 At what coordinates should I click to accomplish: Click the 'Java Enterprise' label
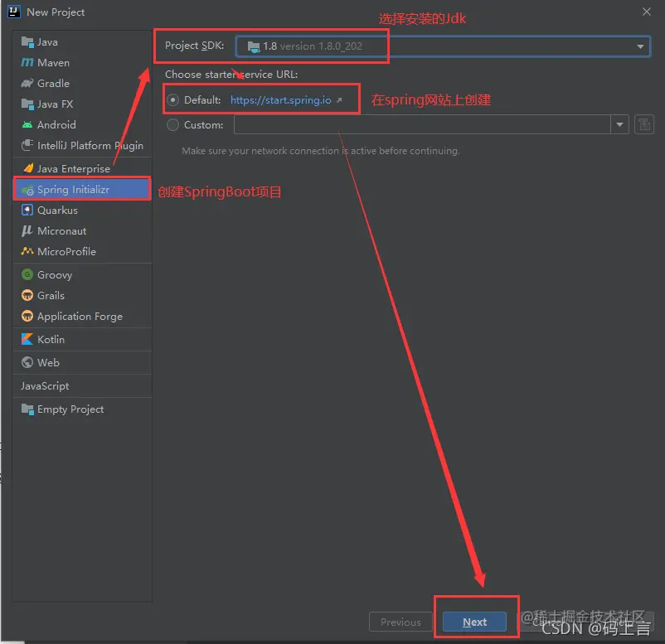coord(74,169)
